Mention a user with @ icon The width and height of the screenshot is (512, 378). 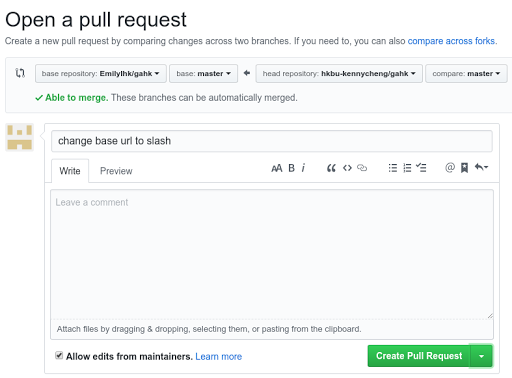(x=450, y=167)
